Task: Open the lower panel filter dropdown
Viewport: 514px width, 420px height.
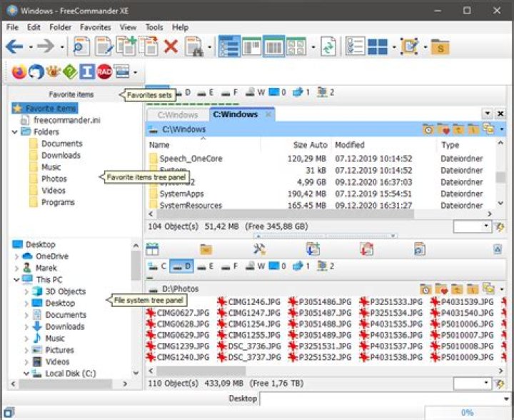Action: click(486, 383)
